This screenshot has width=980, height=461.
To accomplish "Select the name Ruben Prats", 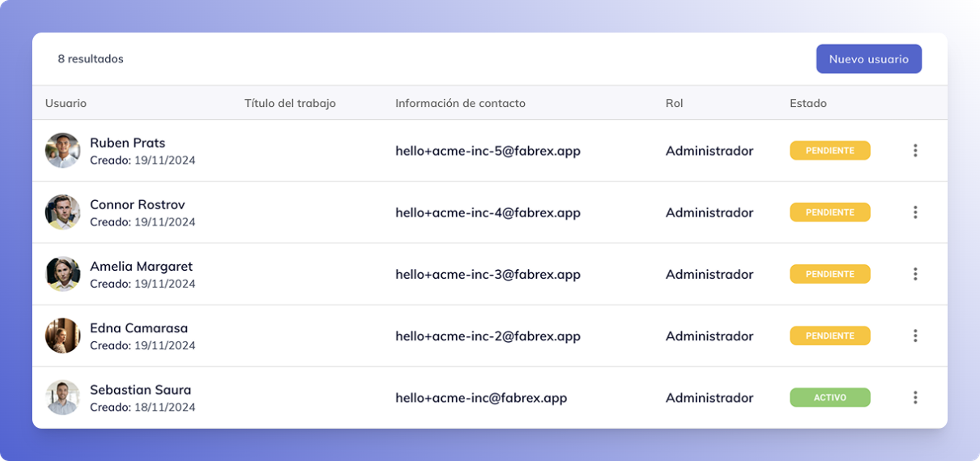I will point(127,143).
